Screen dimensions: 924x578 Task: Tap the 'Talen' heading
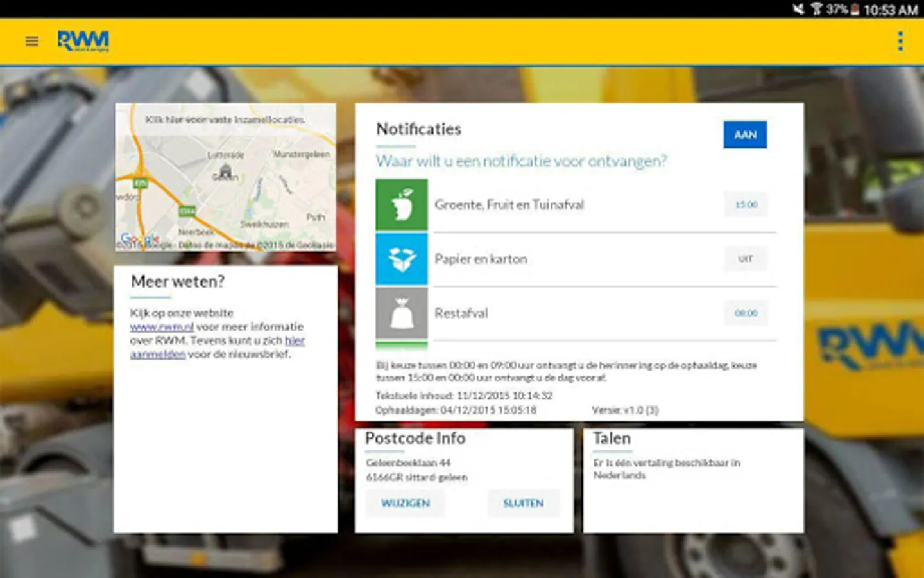tap(612, 439)
